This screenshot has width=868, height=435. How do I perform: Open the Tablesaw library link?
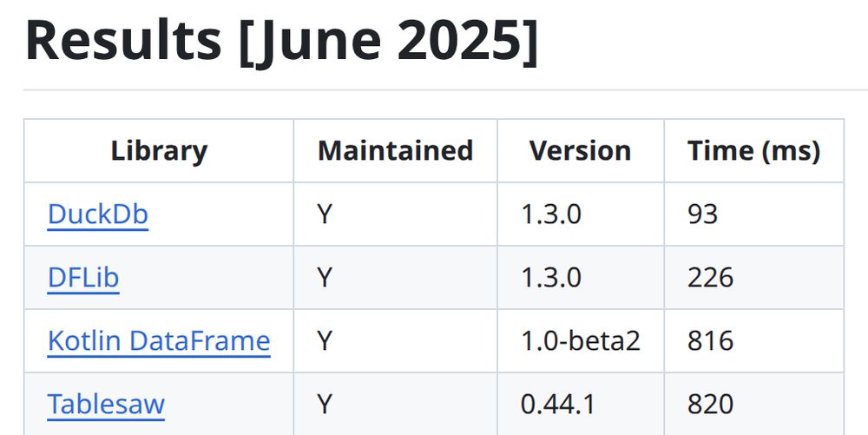106,404
